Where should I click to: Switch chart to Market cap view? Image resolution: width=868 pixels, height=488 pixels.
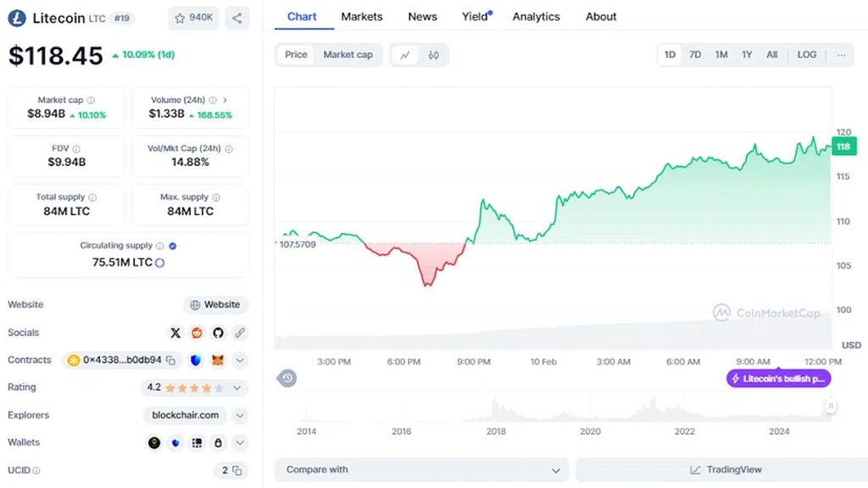[x=348, y=55]
